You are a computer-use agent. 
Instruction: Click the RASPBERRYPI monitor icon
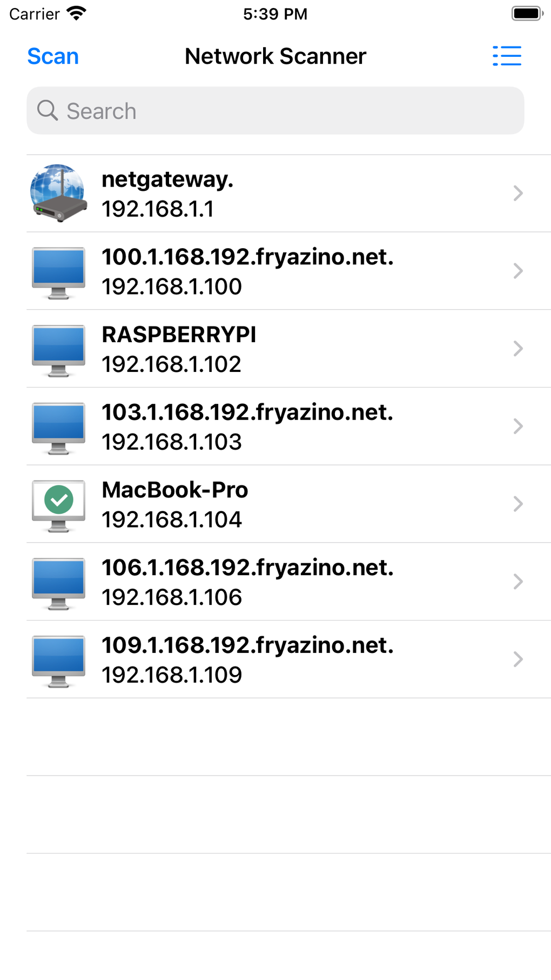tap(58, 351)
